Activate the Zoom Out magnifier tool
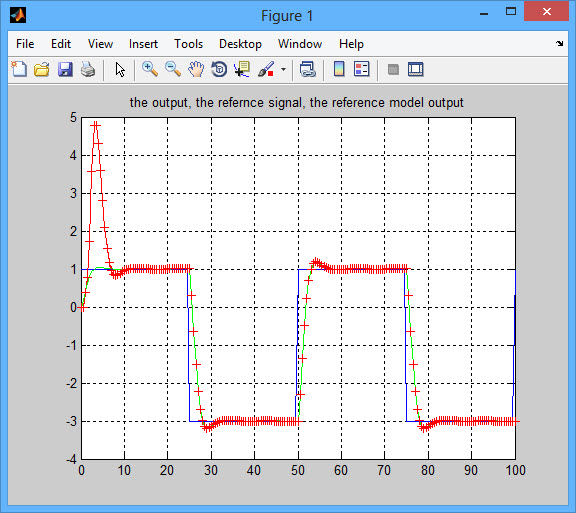Viewport: 576px width, 513px height. tap(173, 69)
